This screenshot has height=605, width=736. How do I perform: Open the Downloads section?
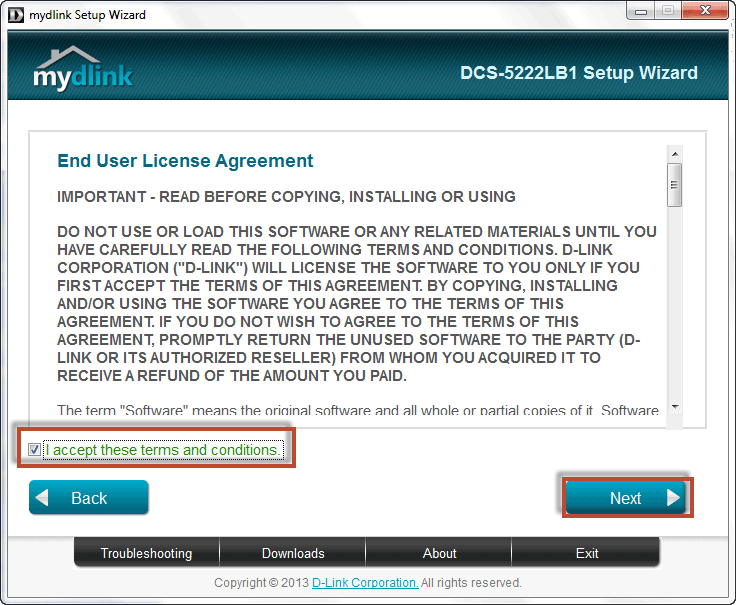click(293, 553)
